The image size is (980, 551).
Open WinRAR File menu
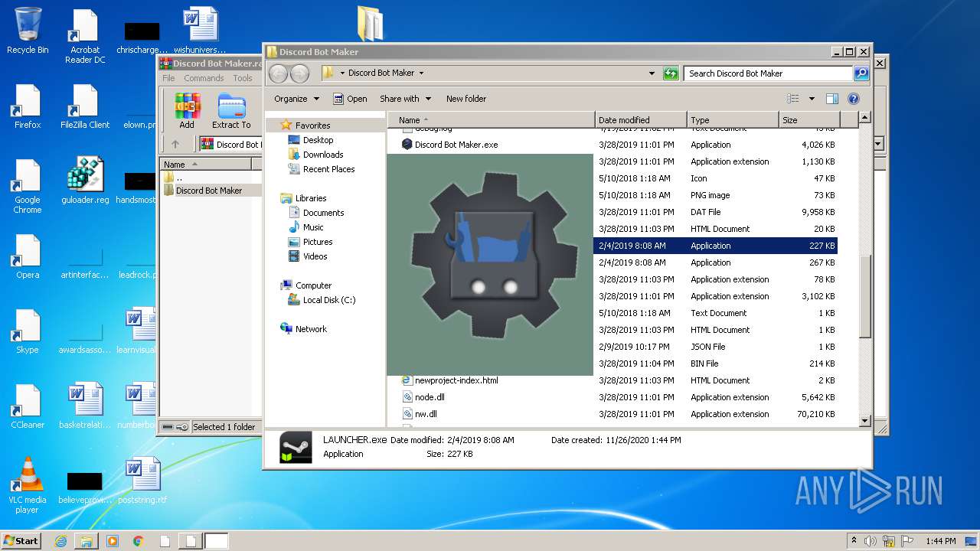[x=168, y=78]
